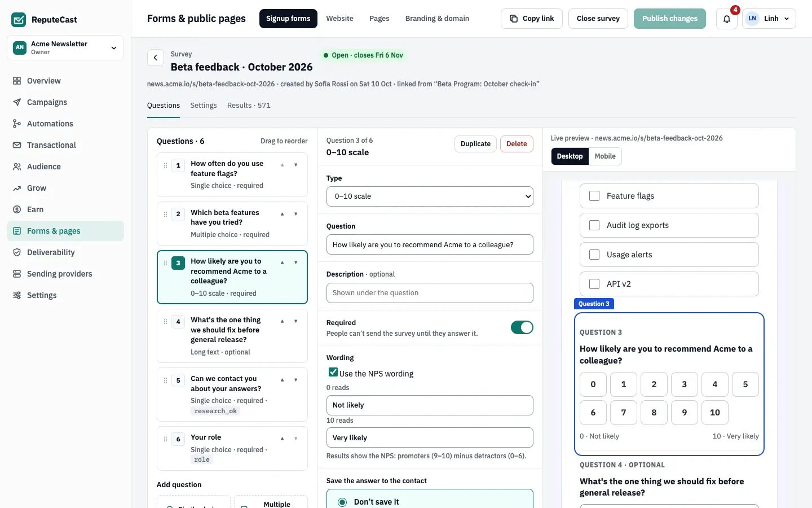Toggle the Required switch off
This screenshot has height=508, width=812.
(x=522, y=327)
